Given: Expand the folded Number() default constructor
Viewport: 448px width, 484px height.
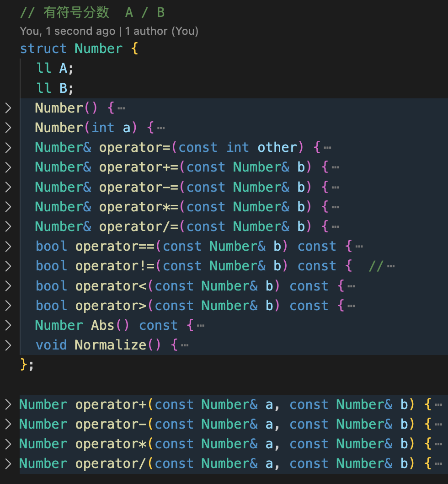Looking at the screenshot, I should click(8, 108).
